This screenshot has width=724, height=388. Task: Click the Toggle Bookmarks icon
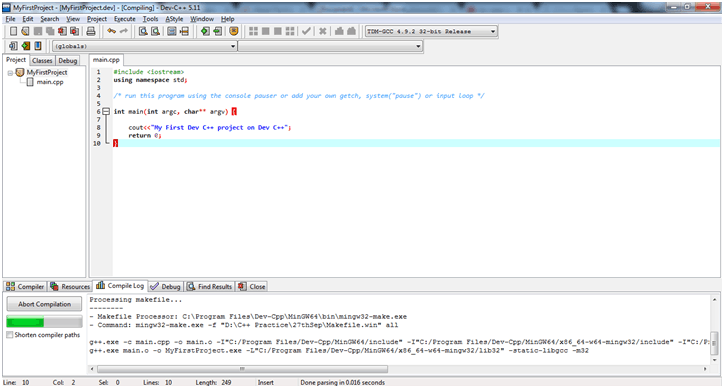coord(25,46)
